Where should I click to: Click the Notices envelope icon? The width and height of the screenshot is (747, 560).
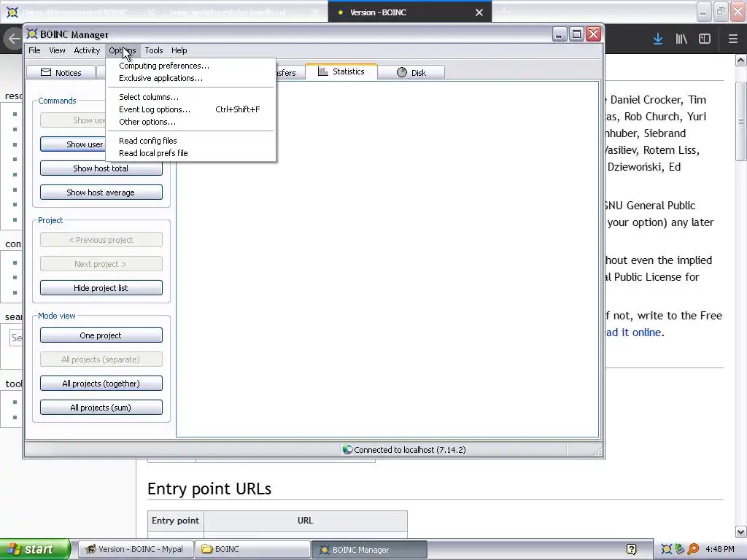[x=46, y=72]
